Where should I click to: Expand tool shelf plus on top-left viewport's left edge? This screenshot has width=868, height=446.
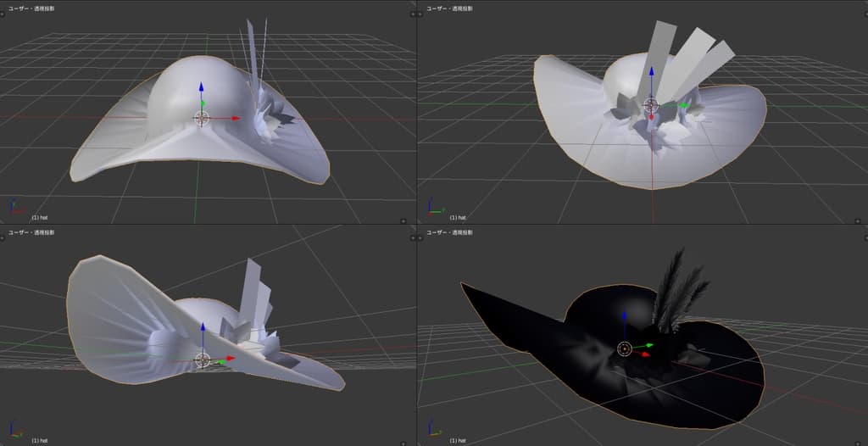pos(3,14)
